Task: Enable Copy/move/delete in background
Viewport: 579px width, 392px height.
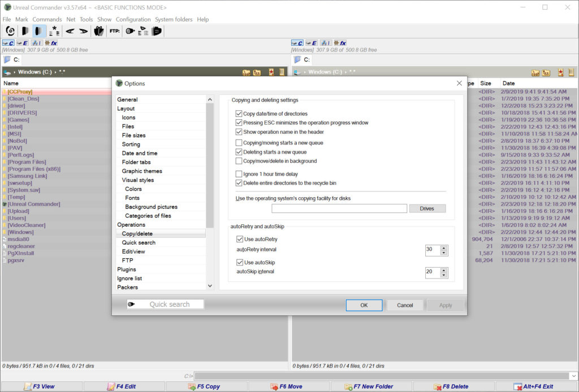Action: [239, 161]
